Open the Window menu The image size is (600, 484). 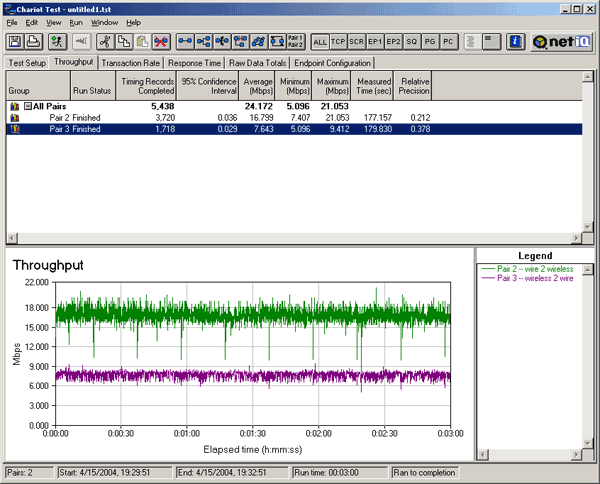coord(104,21)
